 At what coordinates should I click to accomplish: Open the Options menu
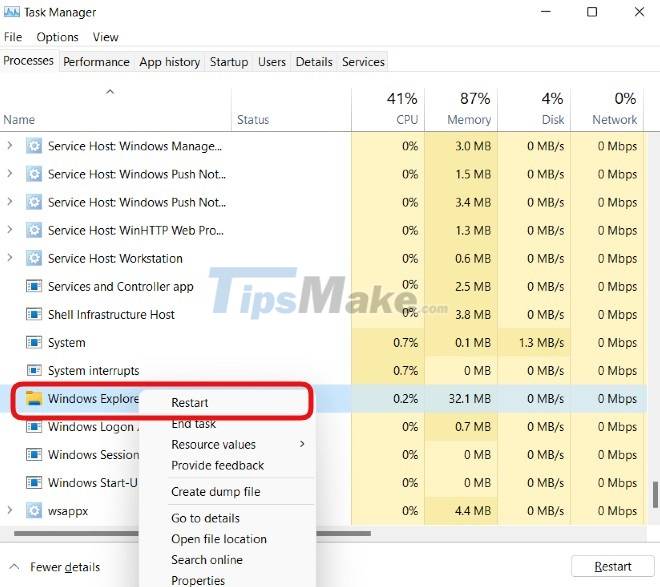point(57,37)
